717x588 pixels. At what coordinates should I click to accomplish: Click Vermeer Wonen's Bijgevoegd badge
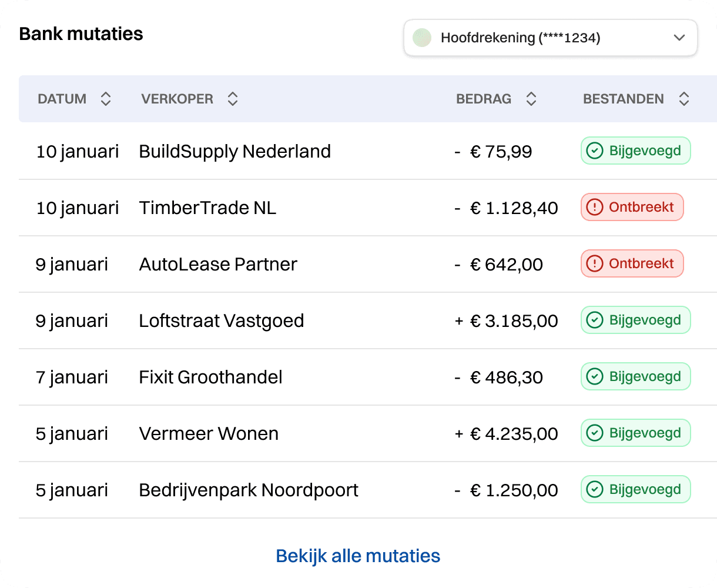(635, 433)
